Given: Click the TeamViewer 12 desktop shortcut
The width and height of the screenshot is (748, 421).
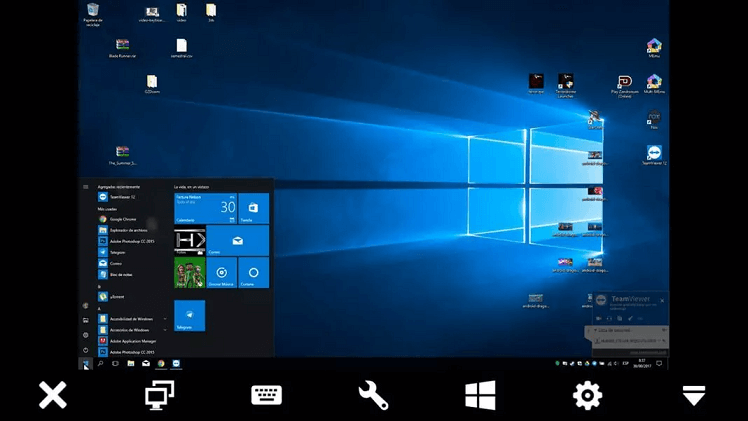Looking at the screenshot, I should pyautogui.click(x=654, y=154).
